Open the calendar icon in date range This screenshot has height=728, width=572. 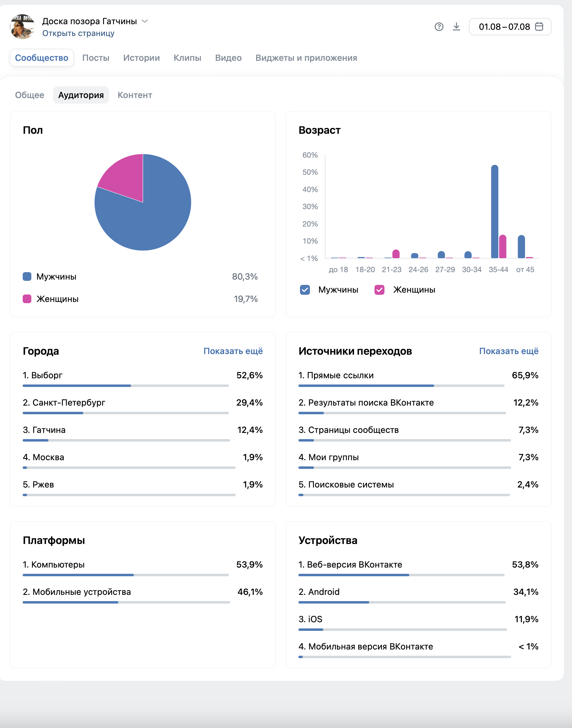[x=539, y=26]
